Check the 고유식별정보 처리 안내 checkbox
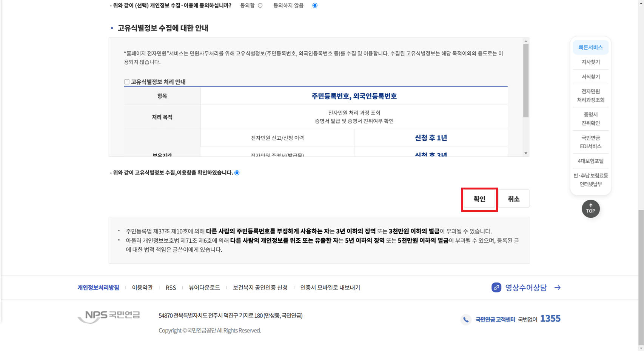This screenshot has width=644, height=351. click(x=127, y=82)
